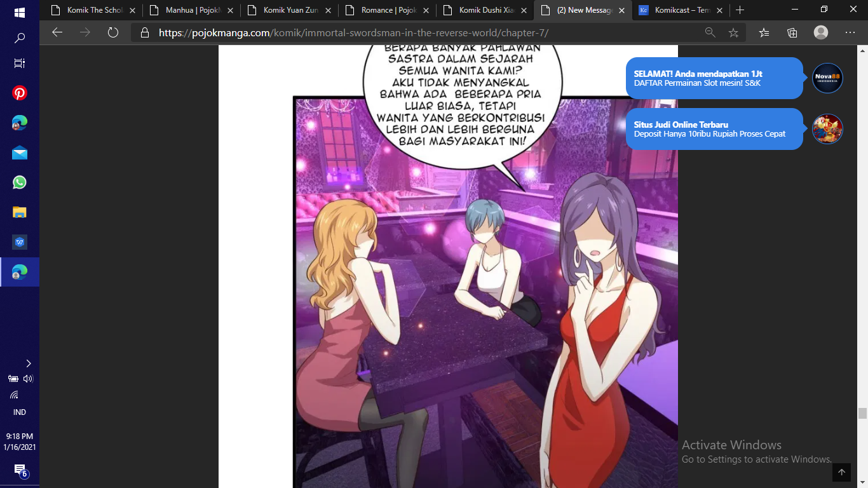Switch to Komik The Schol tab
Screen dimensions: 868x488
[94, 10]
